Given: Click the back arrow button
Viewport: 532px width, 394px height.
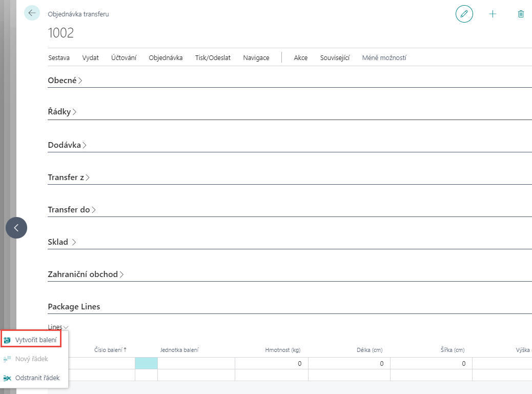Looking at the screenshot, I should 32,13.
